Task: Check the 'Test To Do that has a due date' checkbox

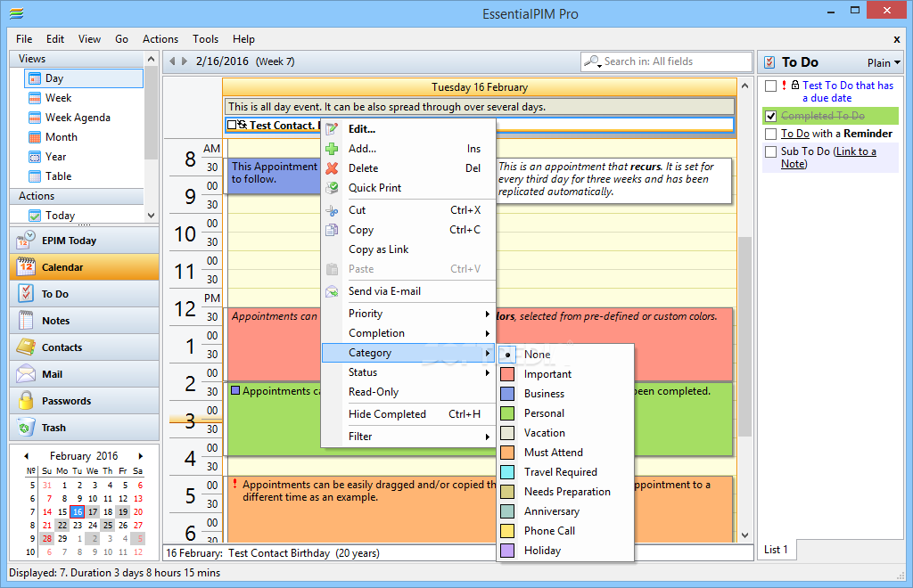Action: pos(772,86)
